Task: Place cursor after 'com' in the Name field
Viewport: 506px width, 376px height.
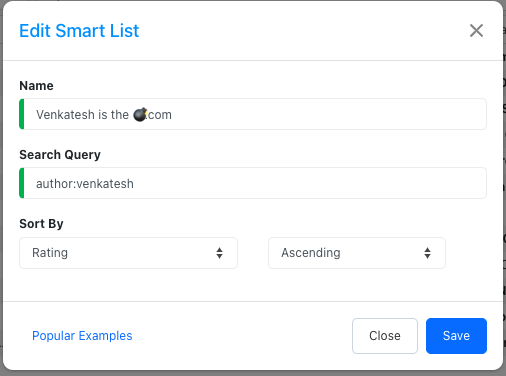Action: click(172, 115)
